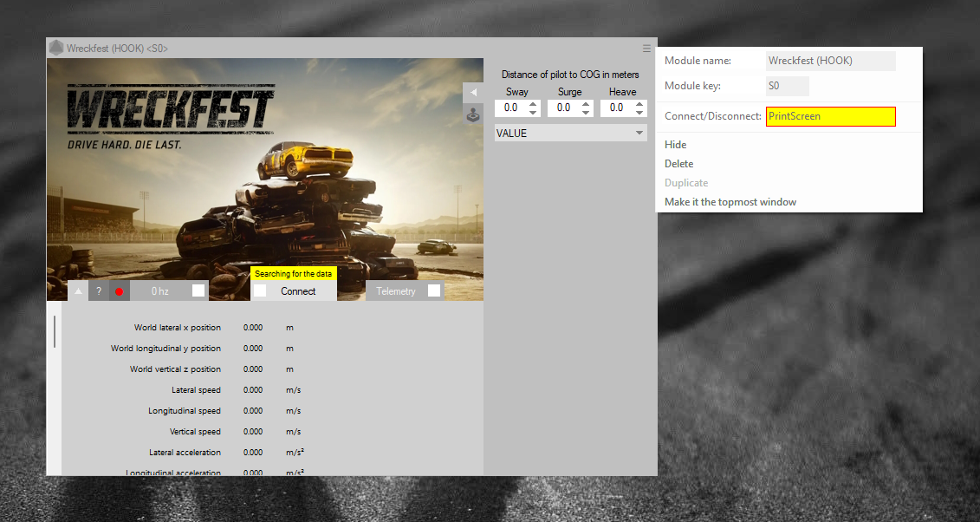Increase Heave value with up arrow
Viewport: 980px width, 522px height.
click(x=639, y=104)
